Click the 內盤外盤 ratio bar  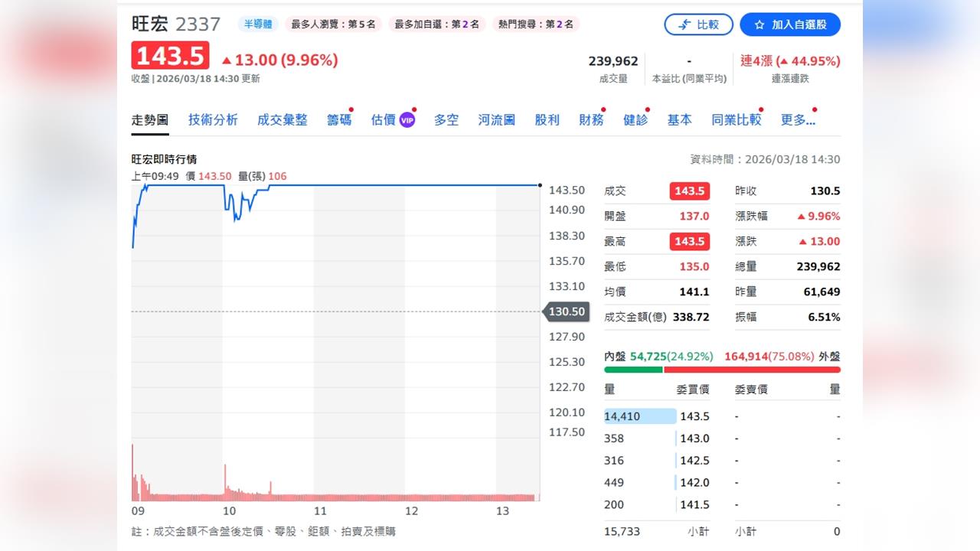(x=721, y=369)
